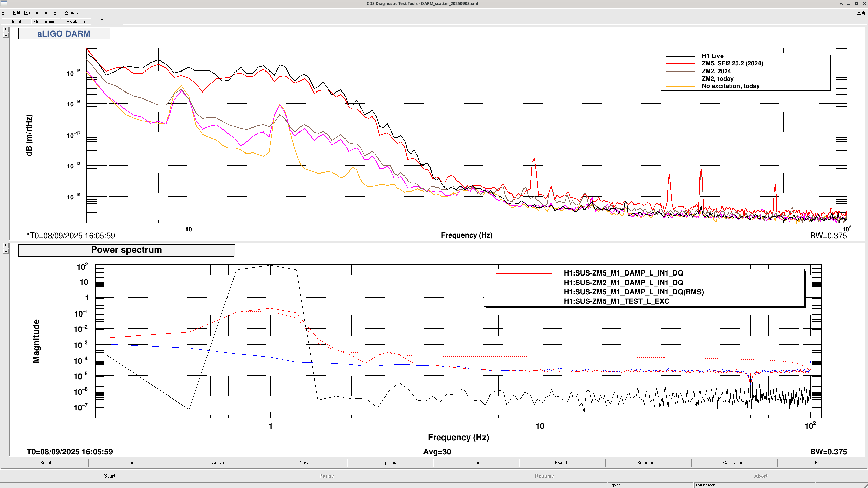Click magenta ZM2, today legend line
Image resolution: width=868 pixels, height=488 pixels.
[x=680, y=79]
